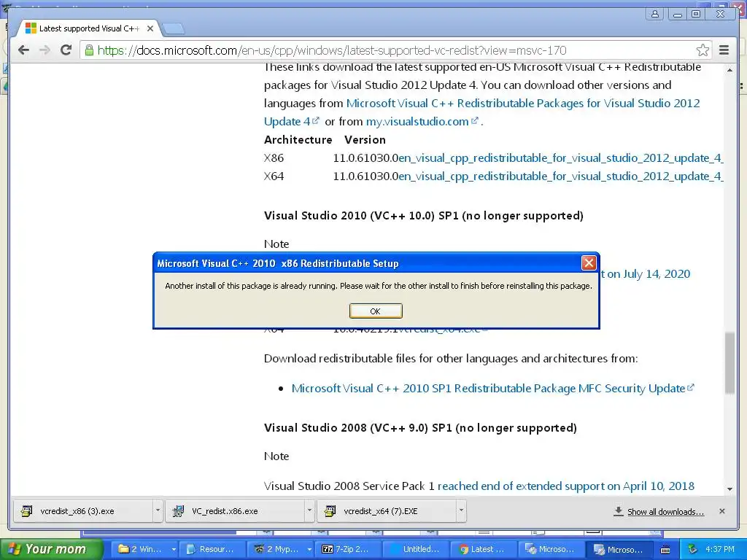Switch to the Chrome Latest... taskbar button
Image resolution: width=747 pixels, height=560 pixels.
(484, 549)
